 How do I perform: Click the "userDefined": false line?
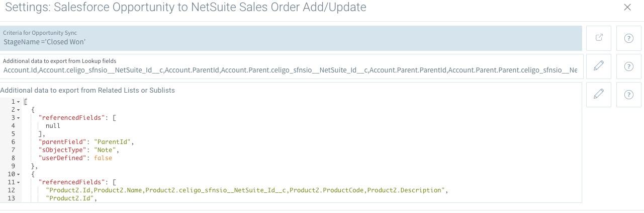(x=75, y=158)
